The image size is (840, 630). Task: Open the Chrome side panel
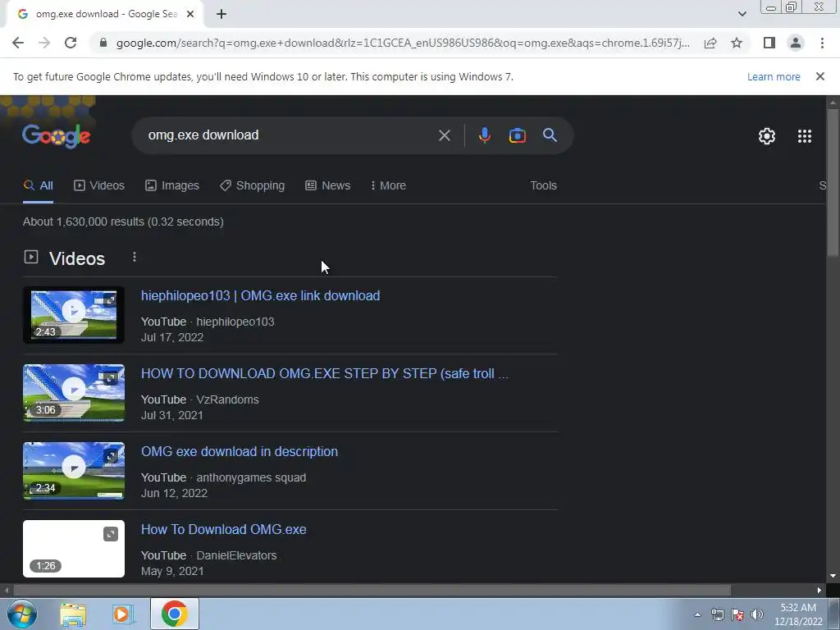769,43
